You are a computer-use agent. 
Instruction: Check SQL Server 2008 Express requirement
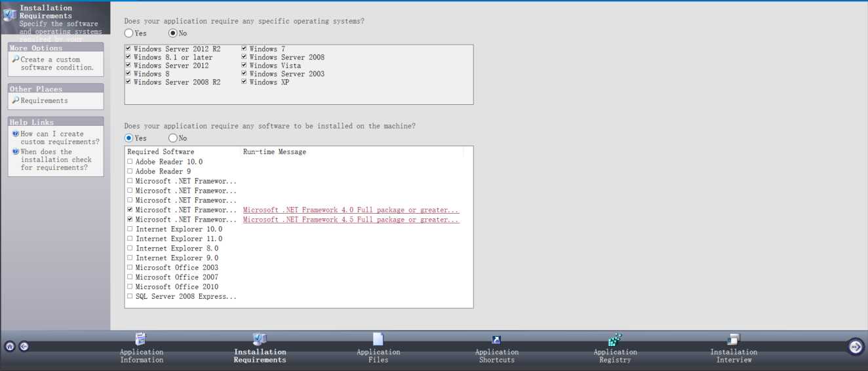[x=130, y=296]
